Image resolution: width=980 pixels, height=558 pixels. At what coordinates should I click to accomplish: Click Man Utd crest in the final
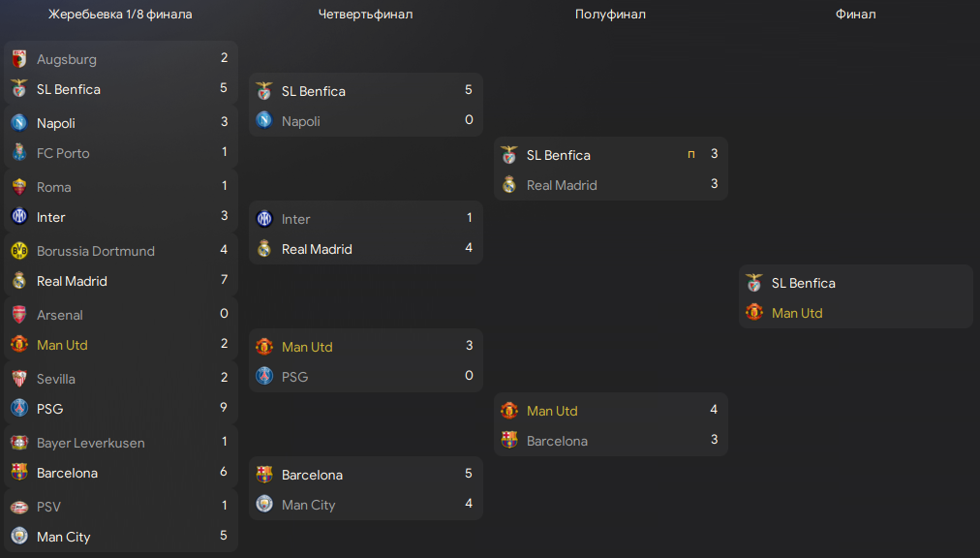tap(754, 312)
